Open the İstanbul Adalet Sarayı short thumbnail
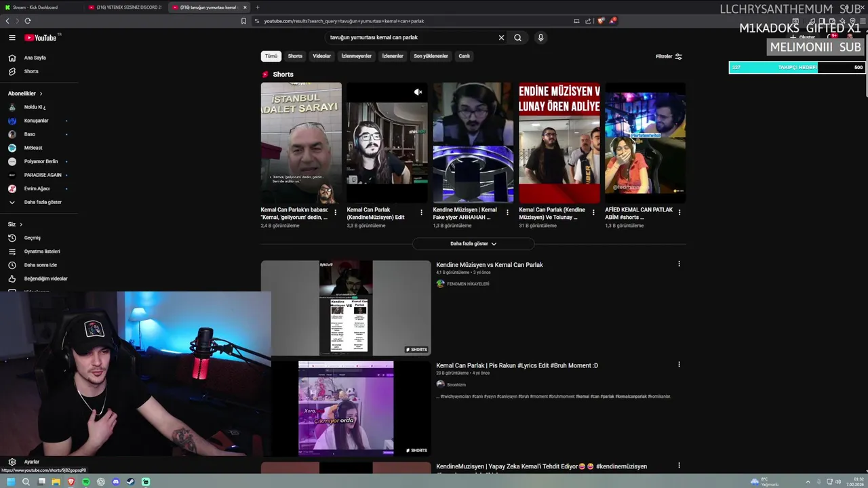The image size is (868, 488). (x=301, y=142)
